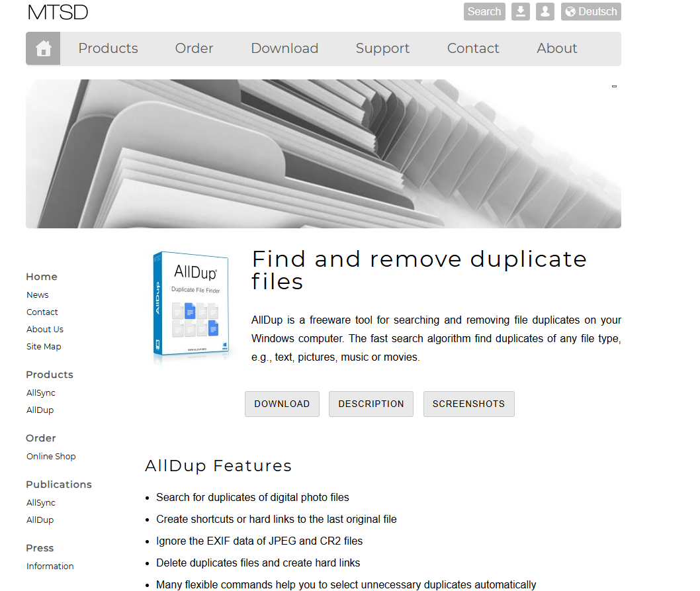Click 'Ignore the EXIF data' bullet
Viewport: 700px width, 591px height.
coord(259,541)
